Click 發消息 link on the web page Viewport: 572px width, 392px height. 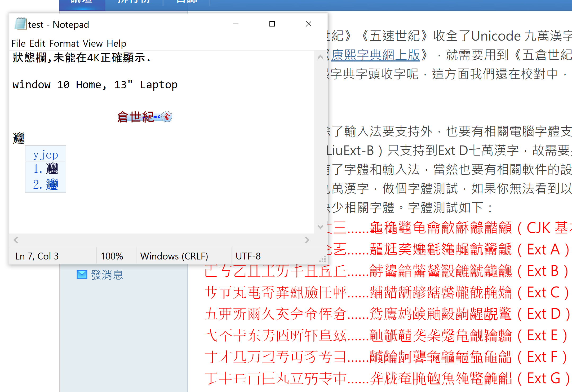(107, 275)
